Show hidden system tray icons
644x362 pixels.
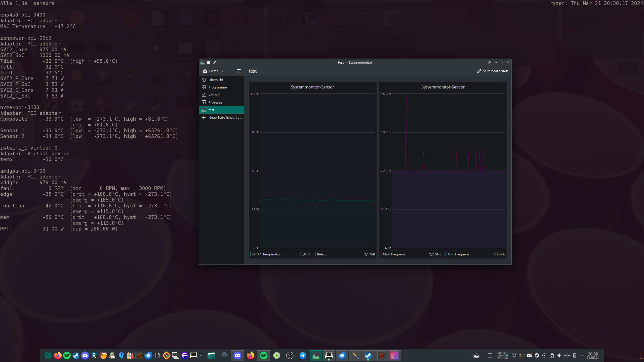click(x=581, y=355)
